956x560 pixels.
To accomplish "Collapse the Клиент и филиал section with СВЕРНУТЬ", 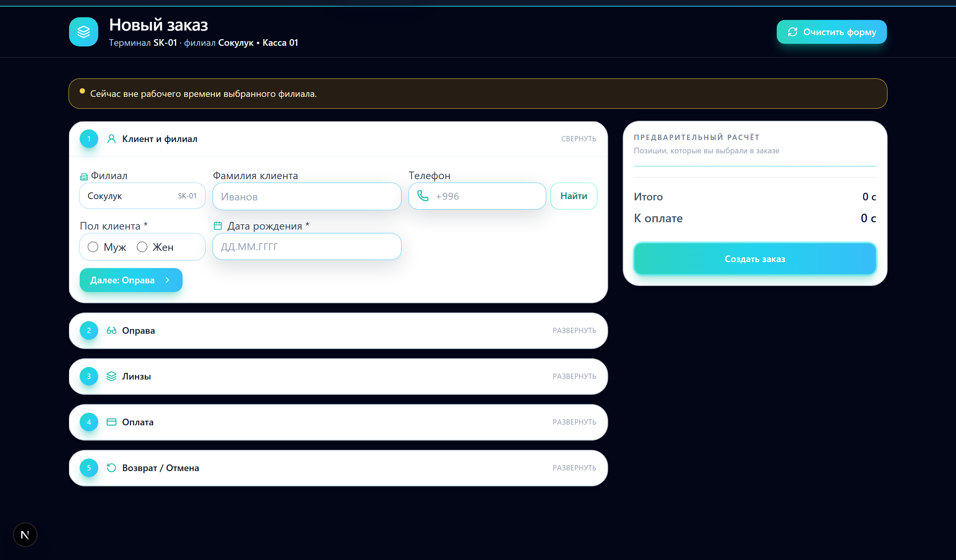I will click(x=578, y=139).
